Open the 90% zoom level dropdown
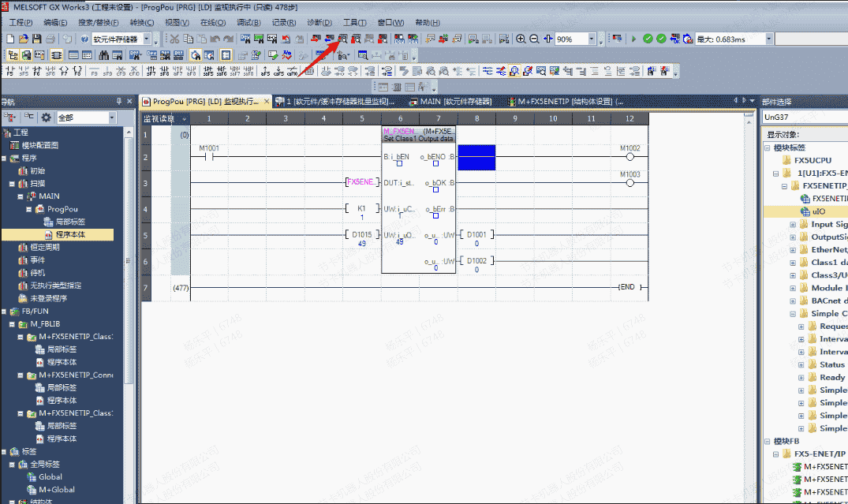The height and width of the screenshot is (504, 848). click(591, 39)
